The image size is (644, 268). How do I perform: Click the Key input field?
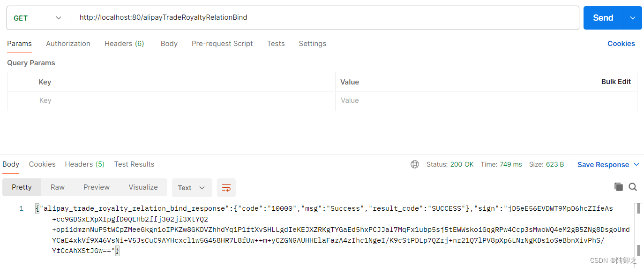[x=185, y=100]
